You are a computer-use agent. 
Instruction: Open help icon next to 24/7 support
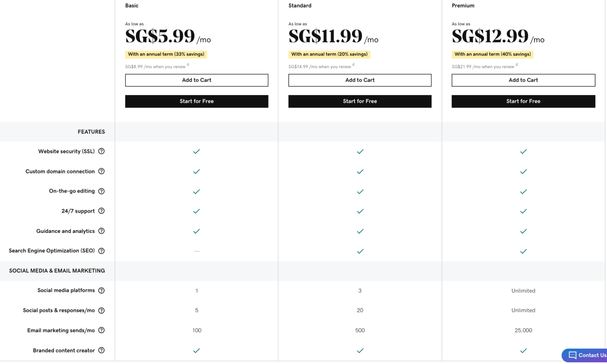click(101, 211)
